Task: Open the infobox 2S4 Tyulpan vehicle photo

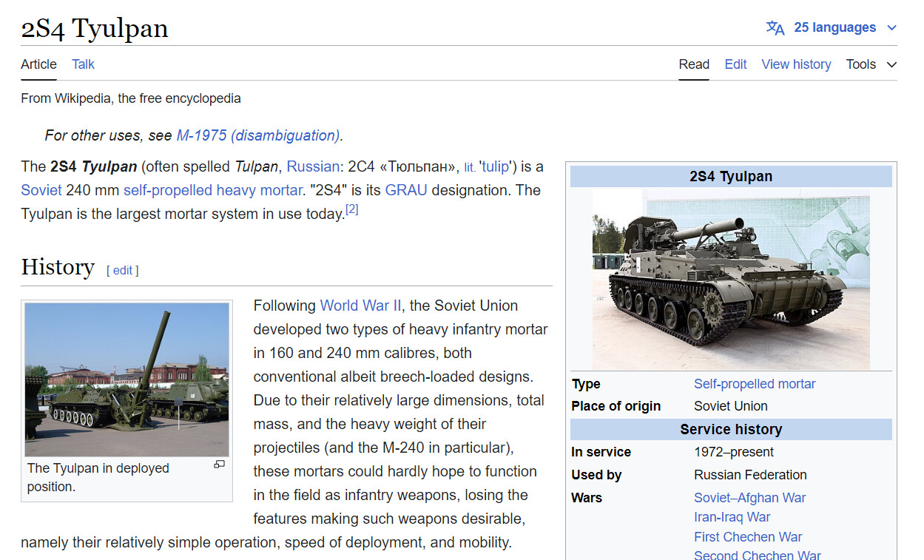Action: 731,280
